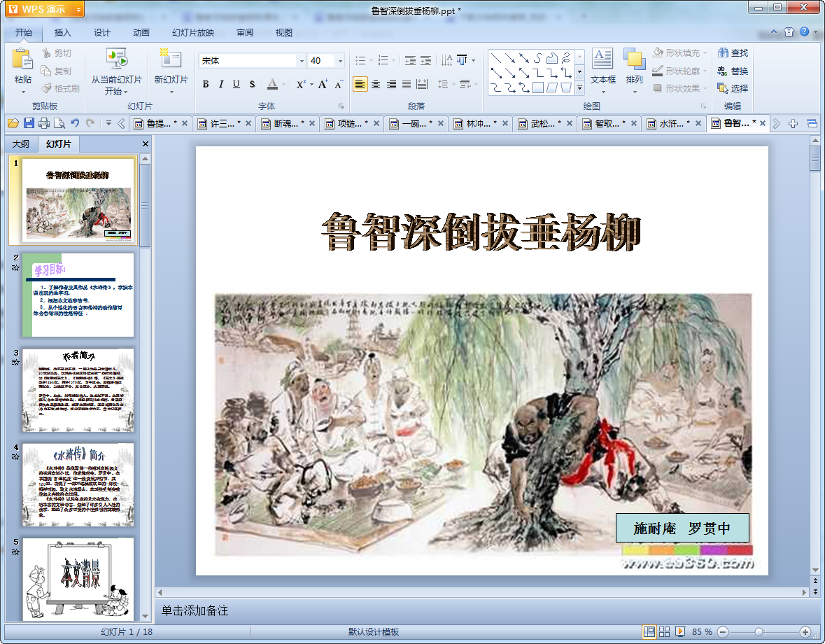The image size is (825, 644).
Task: Open font size 40 dropdown
Action: pos(340,60)
